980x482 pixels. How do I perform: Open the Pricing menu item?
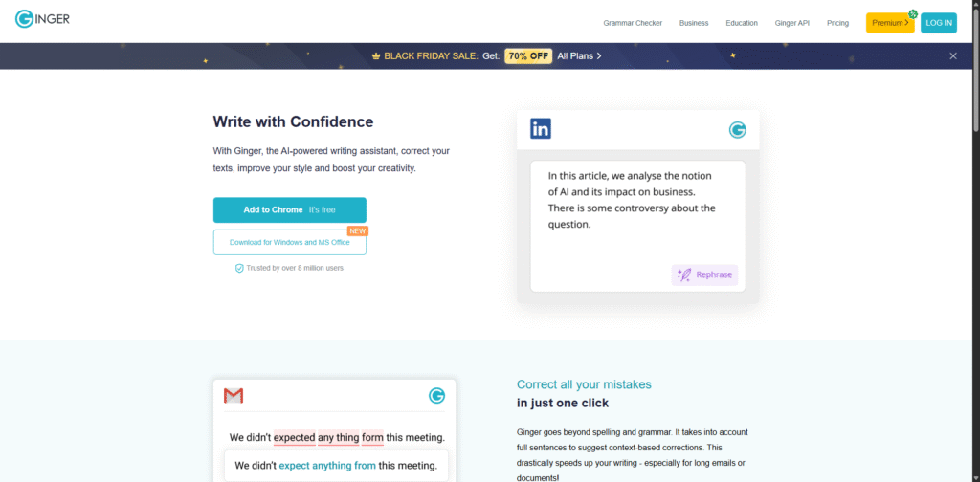tap(837, 23)
